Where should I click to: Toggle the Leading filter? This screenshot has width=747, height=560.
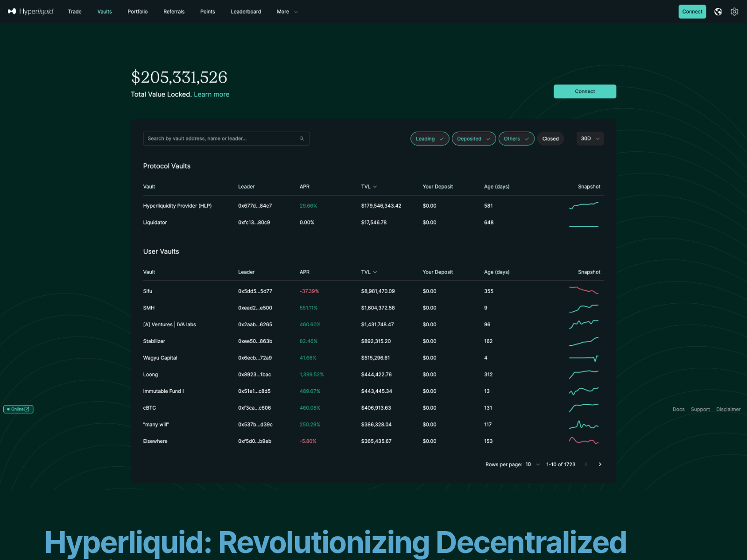(x=430, y=139)
